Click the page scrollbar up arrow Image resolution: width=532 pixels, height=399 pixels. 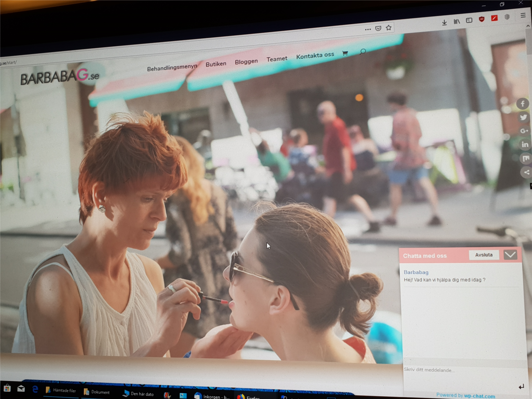point(528,26)
